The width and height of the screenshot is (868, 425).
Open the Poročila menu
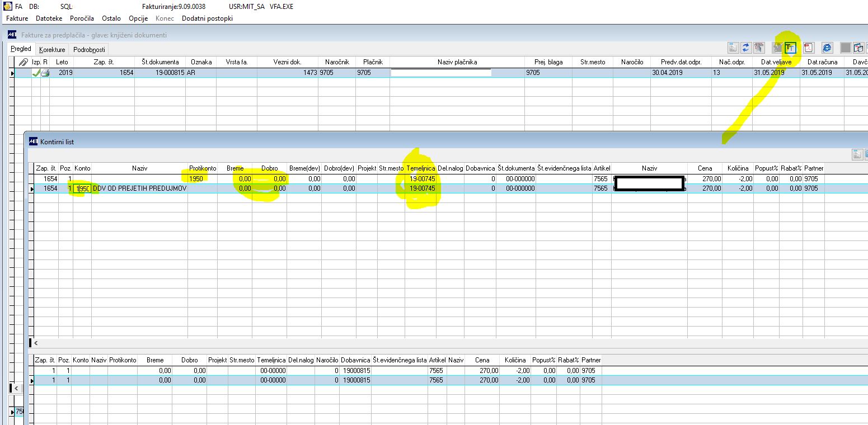click(x=82, y=18)
